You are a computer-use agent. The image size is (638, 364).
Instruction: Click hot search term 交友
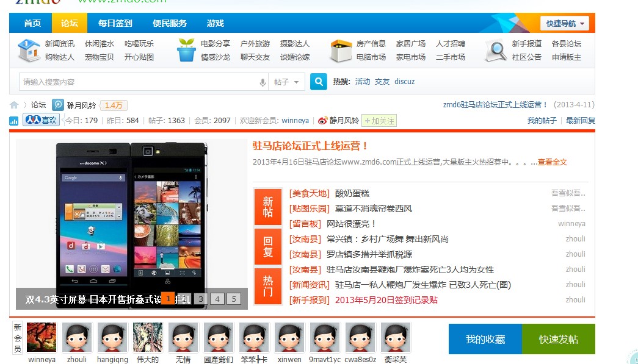pyautogui.click(x=382, y=82)
